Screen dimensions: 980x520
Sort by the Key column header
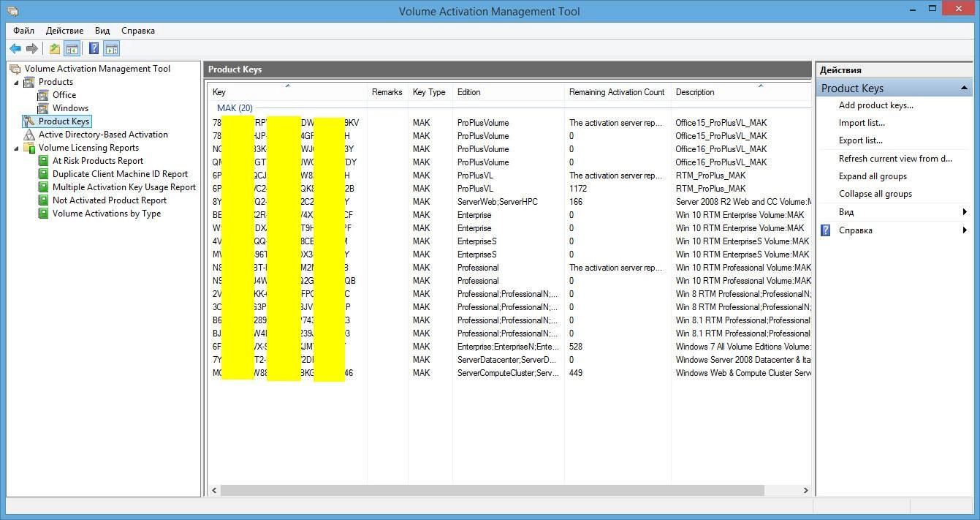(x=287, y=92)
